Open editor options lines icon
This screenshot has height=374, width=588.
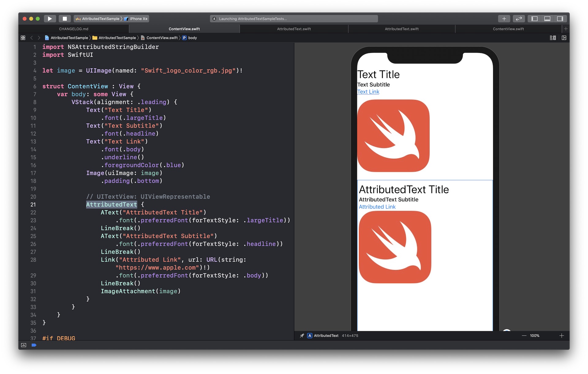(553, 38)
